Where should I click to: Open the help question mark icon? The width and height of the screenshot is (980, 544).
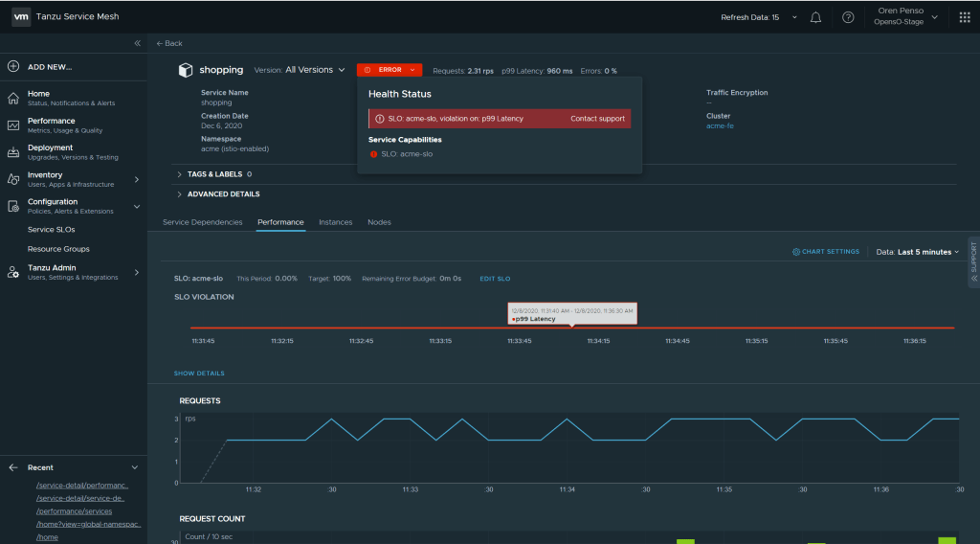tap(848, 17)
